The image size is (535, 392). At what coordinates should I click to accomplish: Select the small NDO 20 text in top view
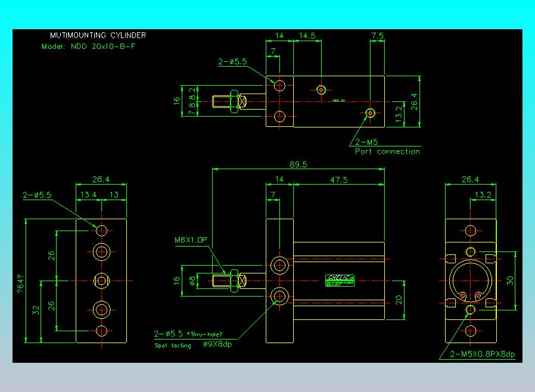(x=339, y=101)
